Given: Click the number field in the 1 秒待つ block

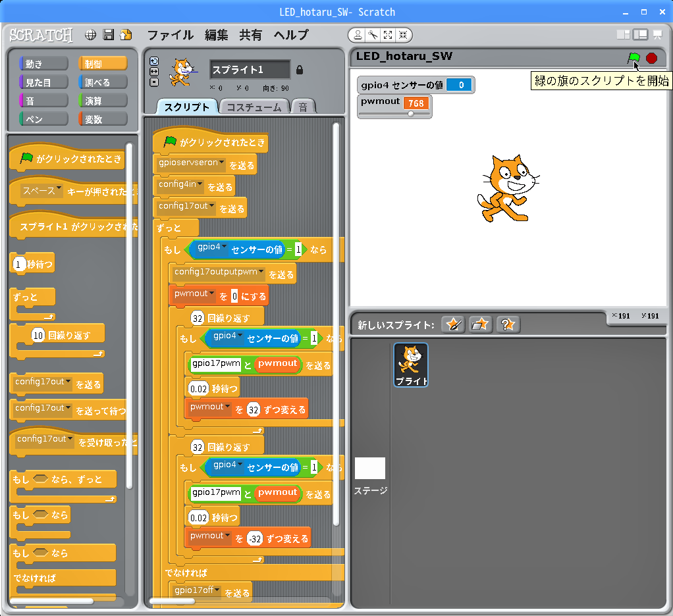Looking at the screenshot, I should click(18, 265).
